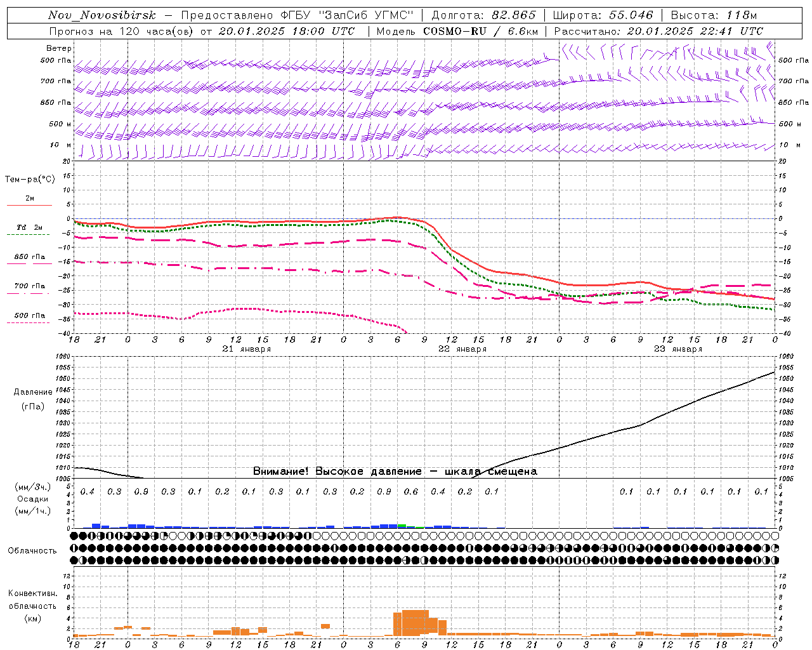
Task: Click the Ветер wind panel label
Action: click(59, 48)
